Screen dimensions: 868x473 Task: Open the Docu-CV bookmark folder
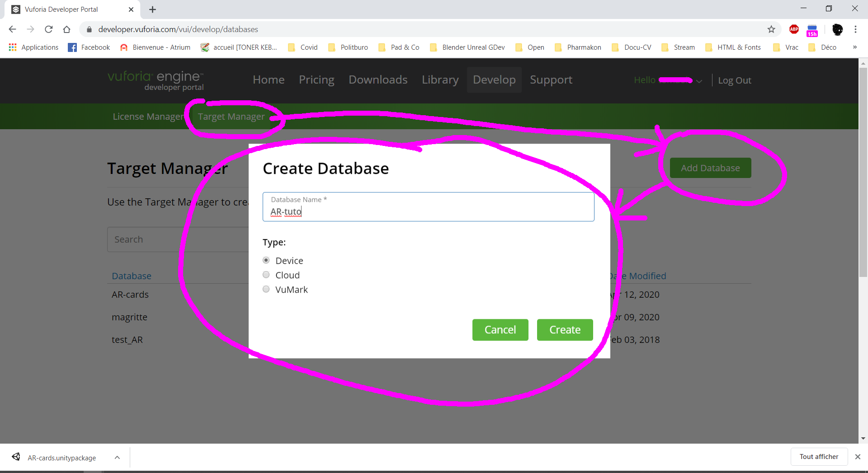632,47
